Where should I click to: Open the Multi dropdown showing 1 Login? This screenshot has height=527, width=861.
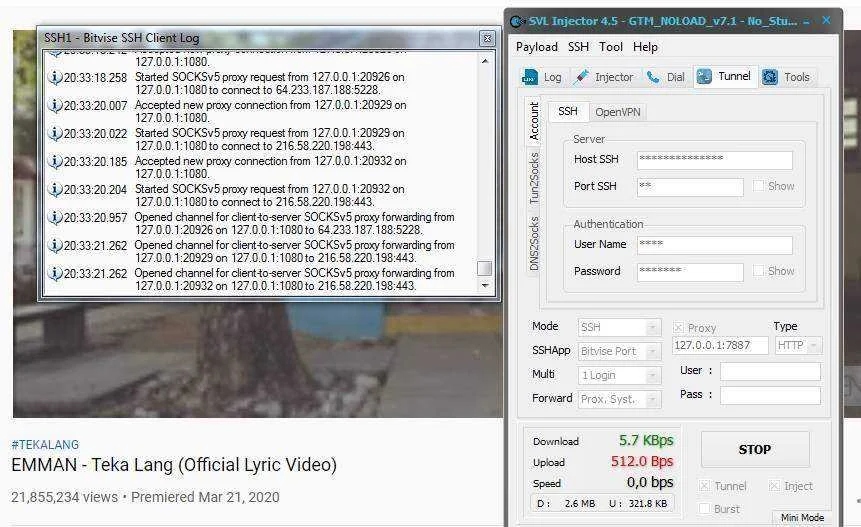click(619, 375)
